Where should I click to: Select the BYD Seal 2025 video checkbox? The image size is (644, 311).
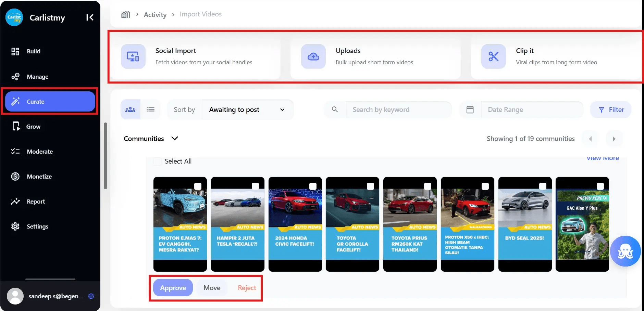[543, 186]
